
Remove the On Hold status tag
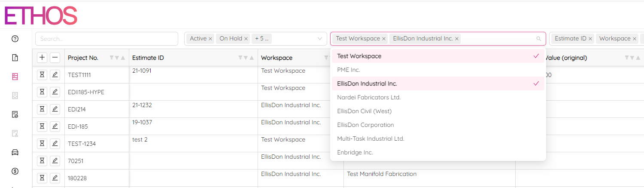tap(246, 39)
